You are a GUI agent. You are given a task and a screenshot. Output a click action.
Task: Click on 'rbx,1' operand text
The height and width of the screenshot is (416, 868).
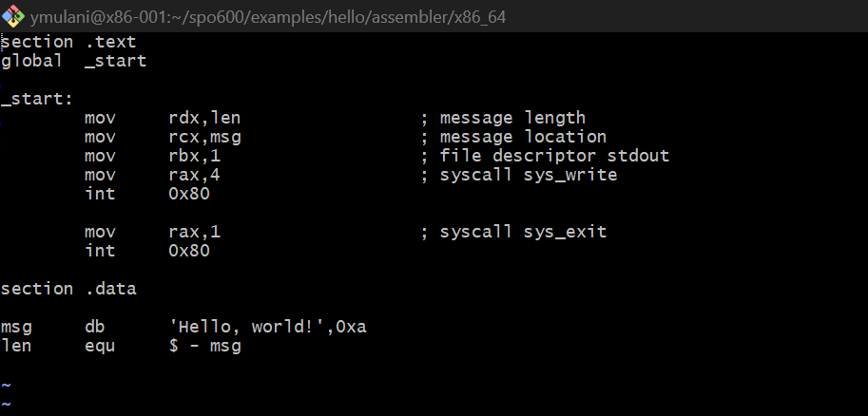[194, 156]
